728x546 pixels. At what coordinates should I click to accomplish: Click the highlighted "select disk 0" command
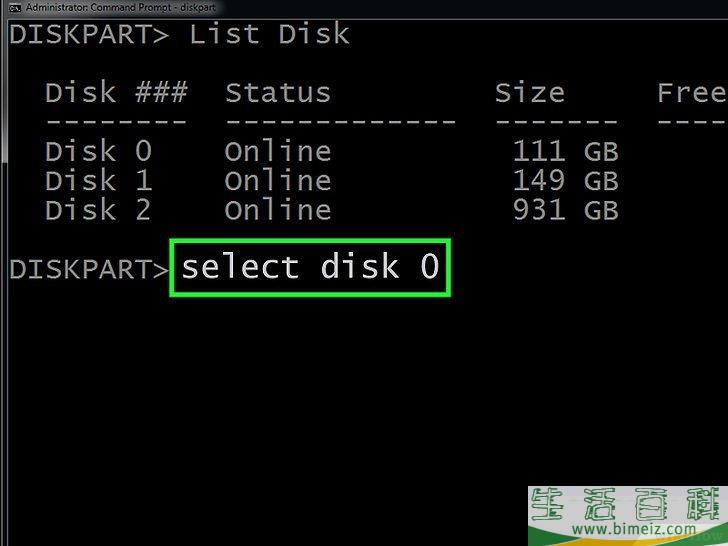coord(310,267)
